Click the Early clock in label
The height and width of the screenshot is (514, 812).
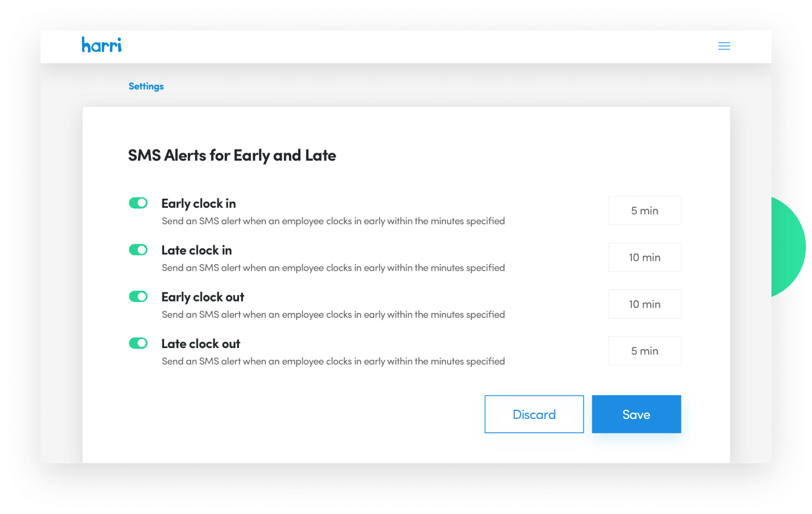(x=198, y=204)
